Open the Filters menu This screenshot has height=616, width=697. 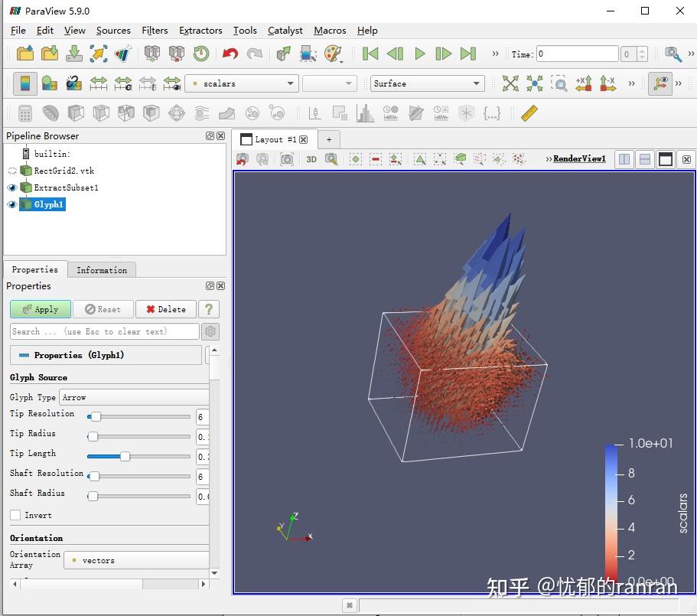(155, 30)
